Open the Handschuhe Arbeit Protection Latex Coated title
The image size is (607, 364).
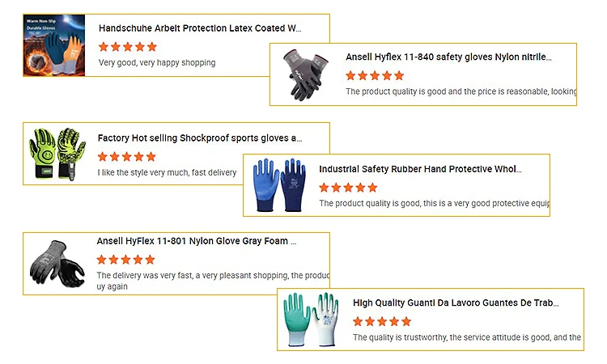tap(200, 28)
